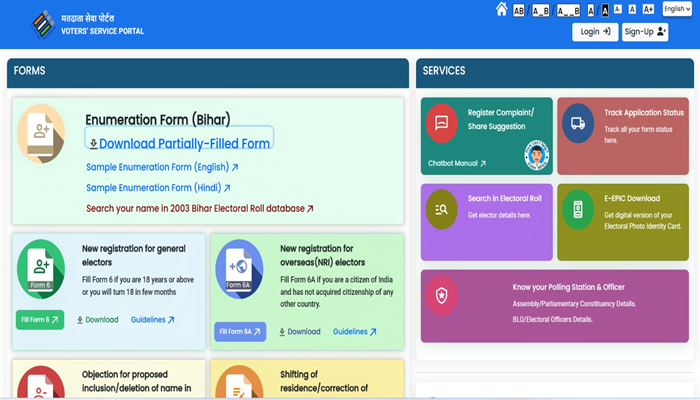The image size is (700, 400).
Task: Click New registration for general electors heading
Action: click(133, 255)
